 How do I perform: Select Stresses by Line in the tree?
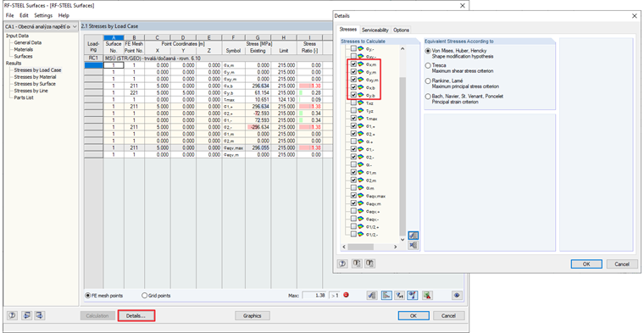[x=31, y=91]
